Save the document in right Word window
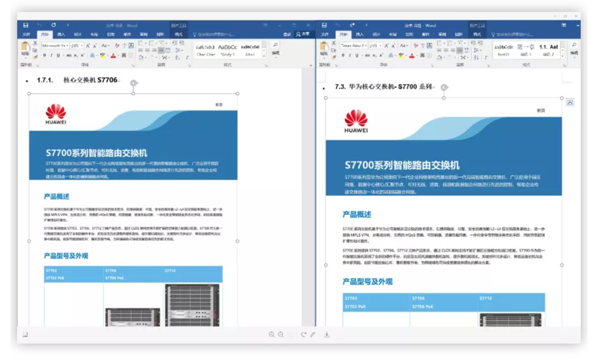The image size is (608, 364). 324,25
